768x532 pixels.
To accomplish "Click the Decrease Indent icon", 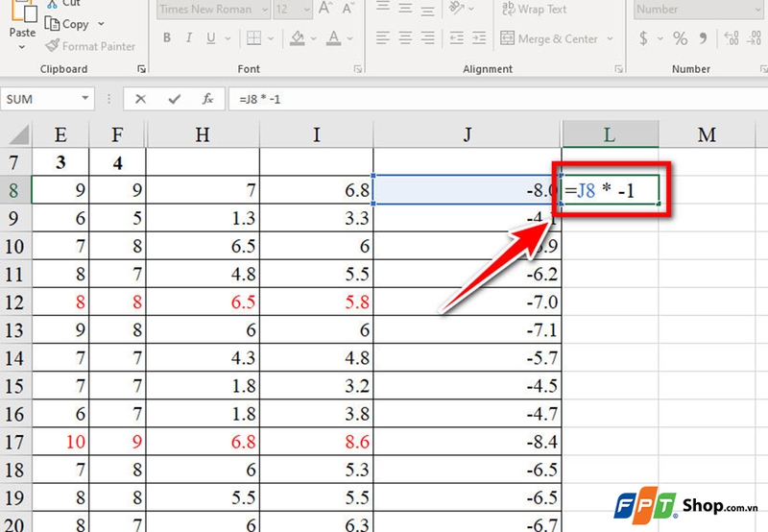I will pyautogui.click(x=457, y=37).
